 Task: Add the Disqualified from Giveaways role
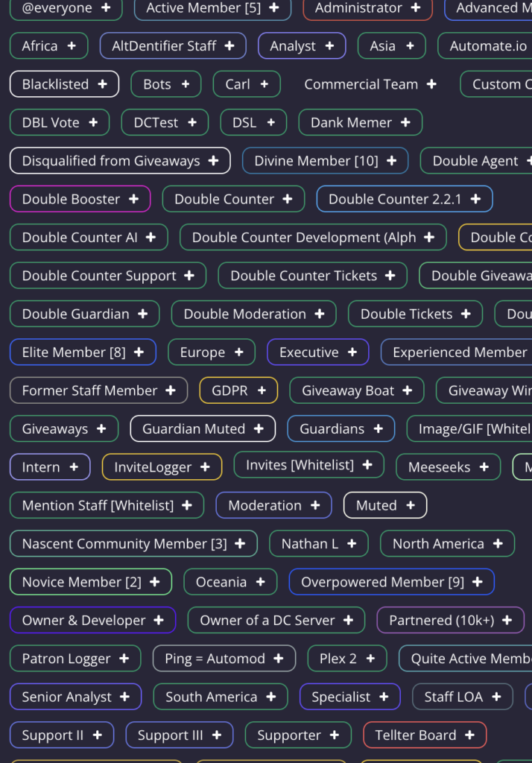(x=119, y=160)
